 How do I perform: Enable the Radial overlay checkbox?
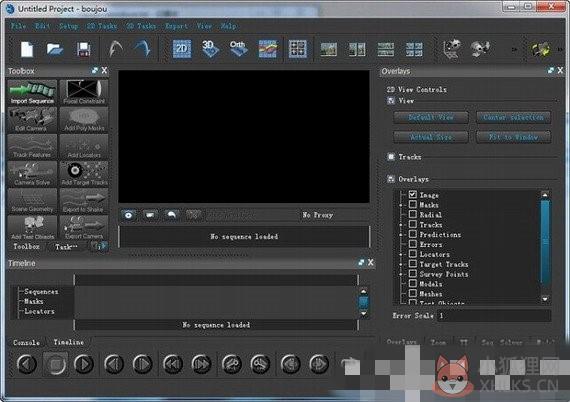tap(413, 214)
